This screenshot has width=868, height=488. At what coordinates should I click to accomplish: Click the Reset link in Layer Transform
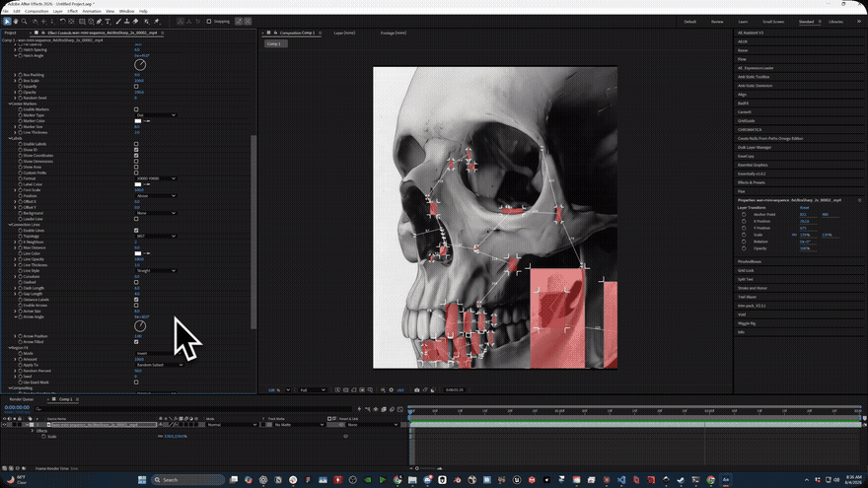click(x=804, y=207)
